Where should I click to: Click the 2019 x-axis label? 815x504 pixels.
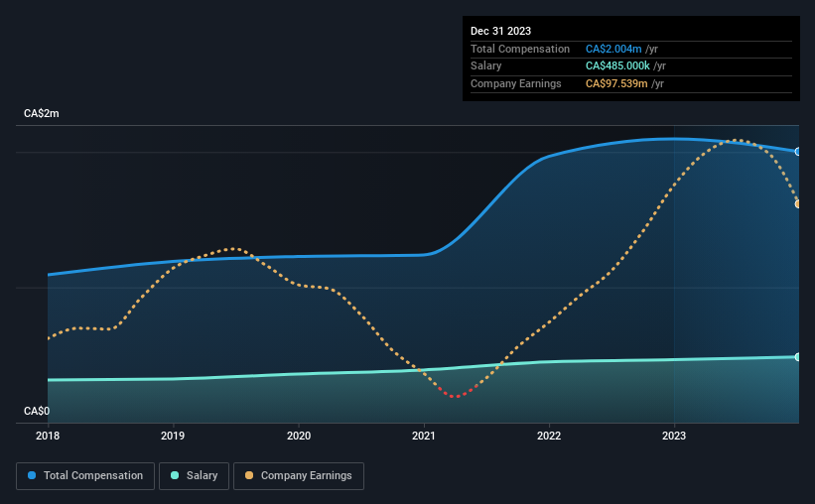173,436
